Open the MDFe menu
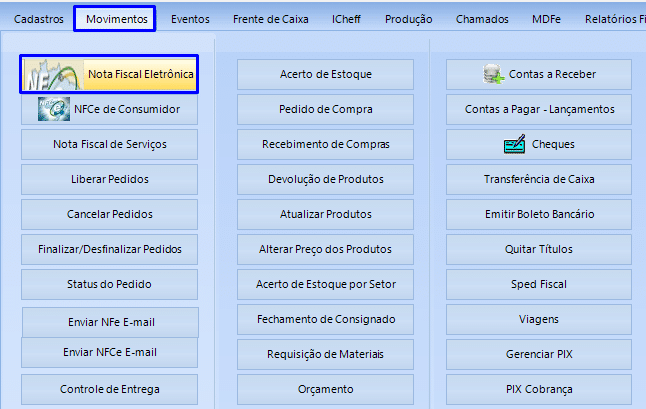Image resolution: width=646 pixels, height=409 pixels. (546, 19)
